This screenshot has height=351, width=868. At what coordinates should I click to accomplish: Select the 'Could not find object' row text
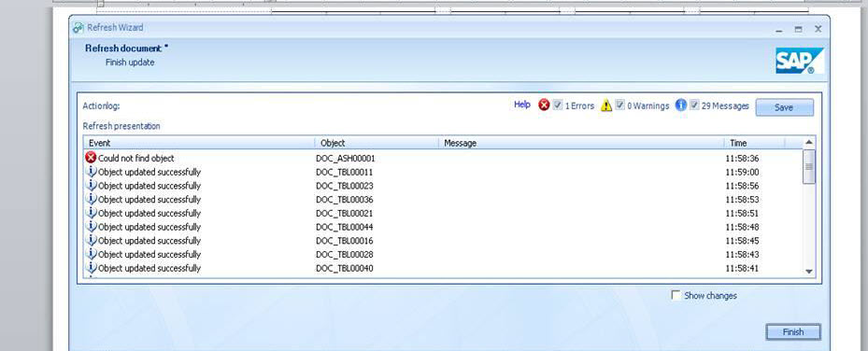coord(136,158)
